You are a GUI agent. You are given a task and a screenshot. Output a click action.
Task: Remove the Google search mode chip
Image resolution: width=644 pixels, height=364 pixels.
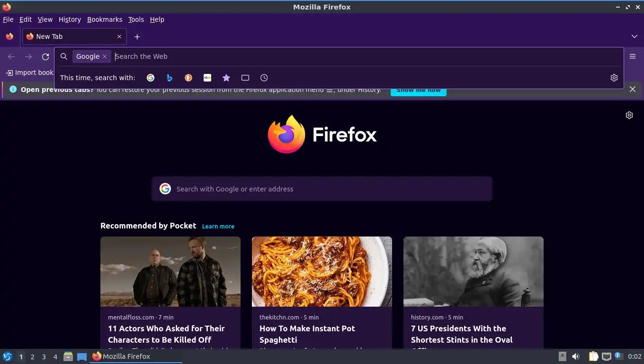tap(105, 56)
